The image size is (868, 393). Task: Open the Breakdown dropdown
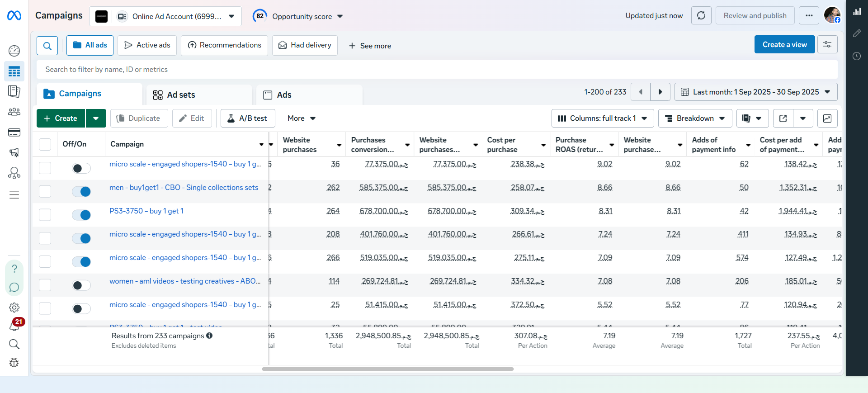point(695,118)
